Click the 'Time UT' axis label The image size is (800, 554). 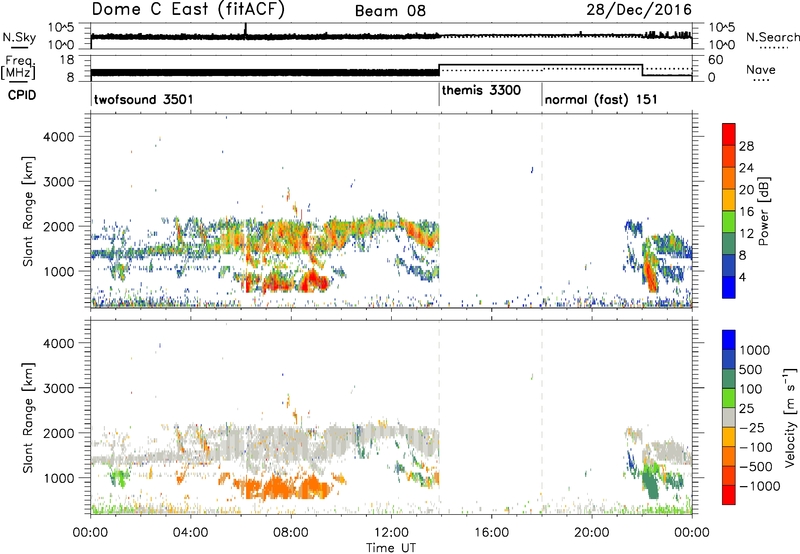pyautogui.click(x=391, y=547)
